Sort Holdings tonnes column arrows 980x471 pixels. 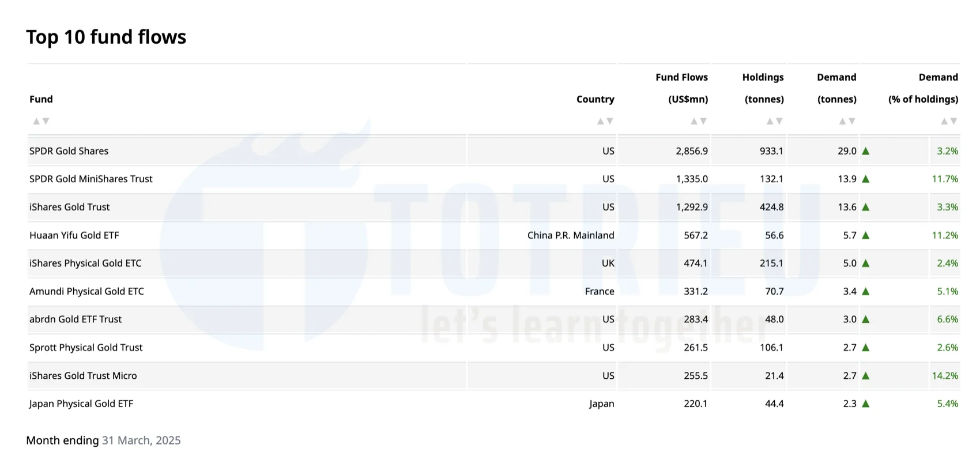pos(774,121)
